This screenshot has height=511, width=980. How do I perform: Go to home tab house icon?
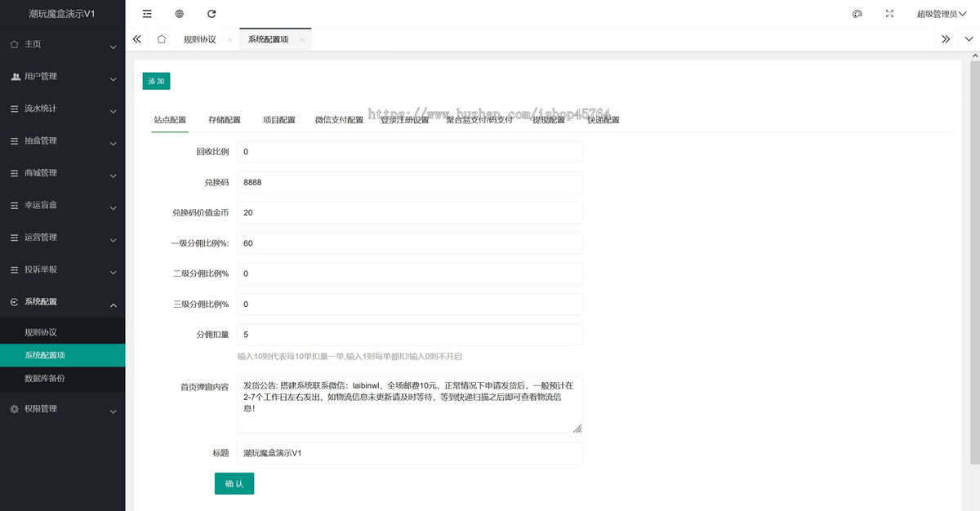click(x=162, y=39)
